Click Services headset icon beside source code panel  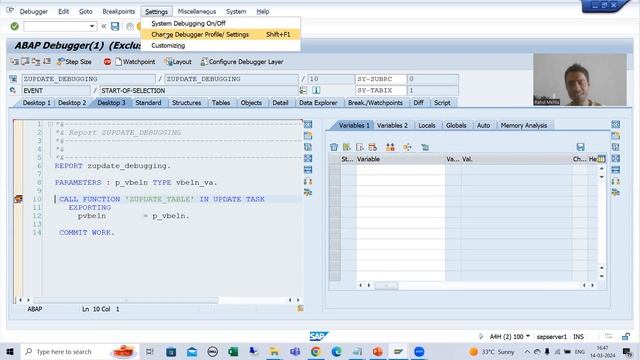308,181
